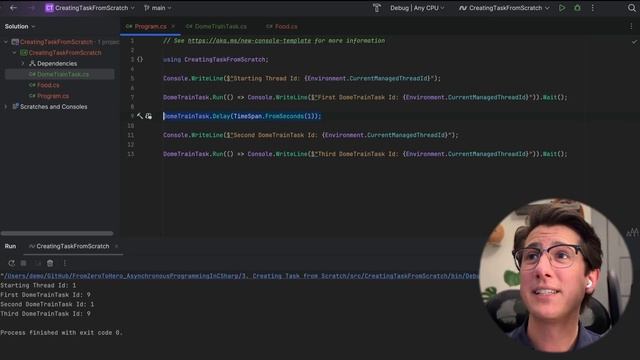Screen dimensions: 640x360
Task: Click the inspection status checkmark in the editor
Action: point(634,42)
